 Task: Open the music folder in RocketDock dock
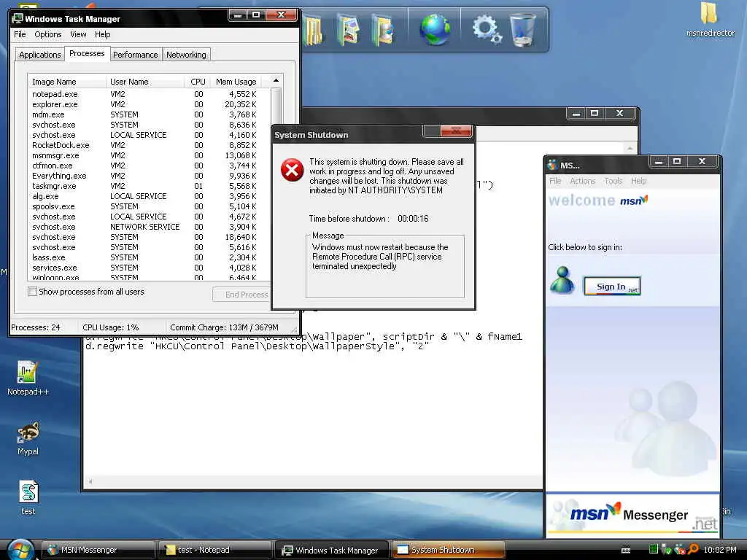point(384,29)
